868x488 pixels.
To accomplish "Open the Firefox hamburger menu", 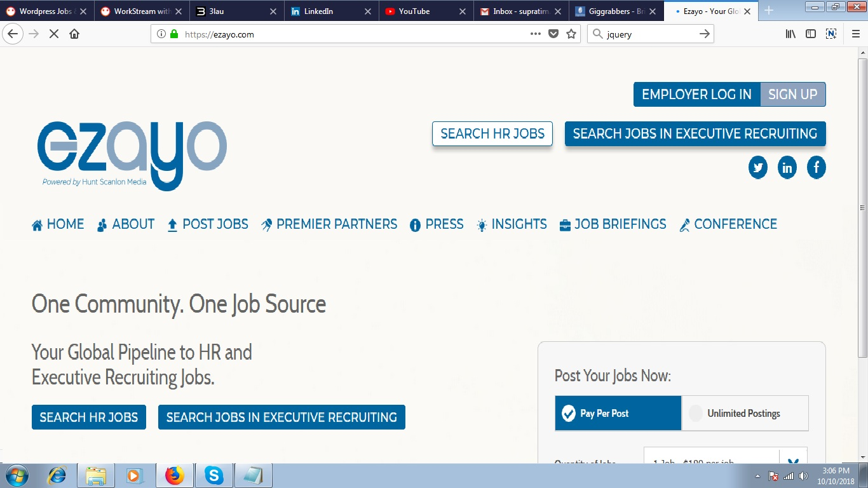I will pyautogui.click(x=855, y=34).
